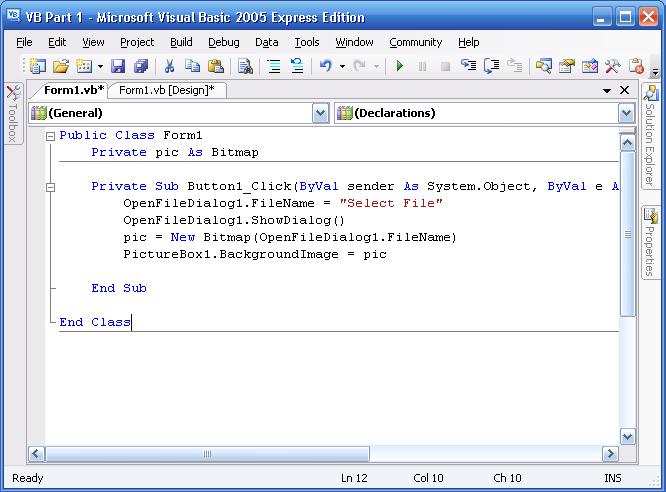Open the Community menu
Image resolution: width=666 pixels, height=492 pixels.
pos(415,42)
